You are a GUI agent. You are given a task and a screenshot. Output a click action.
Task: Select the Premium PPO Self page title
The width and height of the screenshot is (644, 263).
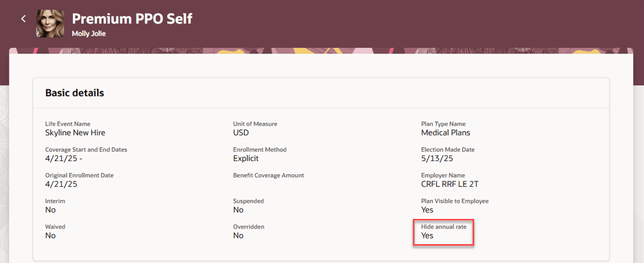coord(132,18)
